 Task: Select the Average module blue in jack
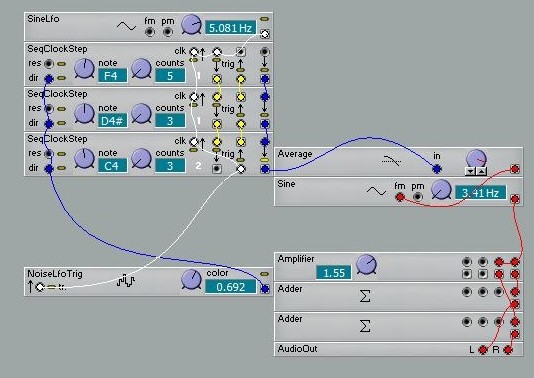click(437, 169)
